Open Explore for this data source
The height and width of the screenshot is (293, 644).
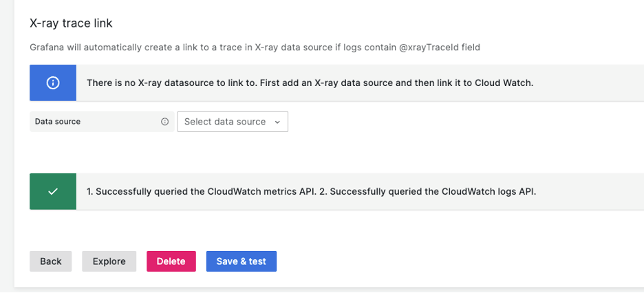coord(109,261)
